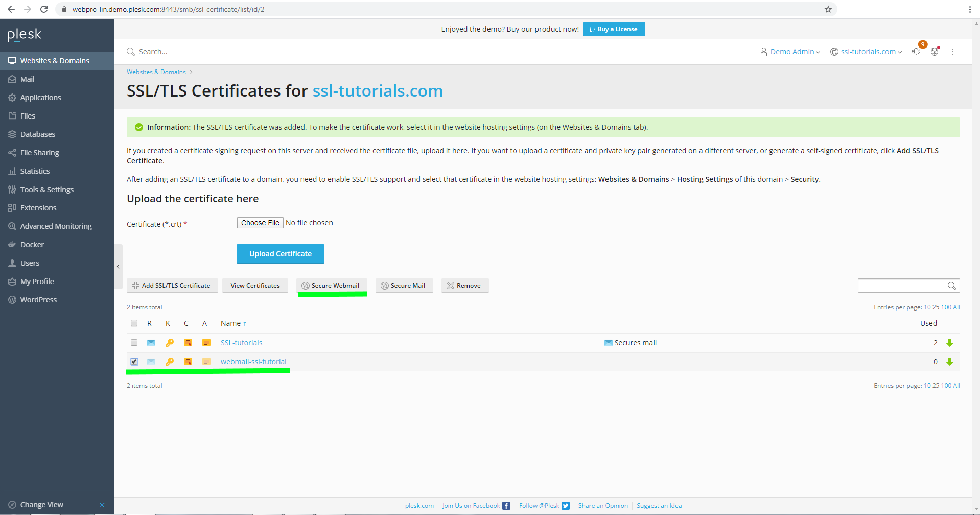The width and height of the screenshot is (980, 515).
Task: Click the search magnifier icon in header
Action: click(x=131, y=52)
